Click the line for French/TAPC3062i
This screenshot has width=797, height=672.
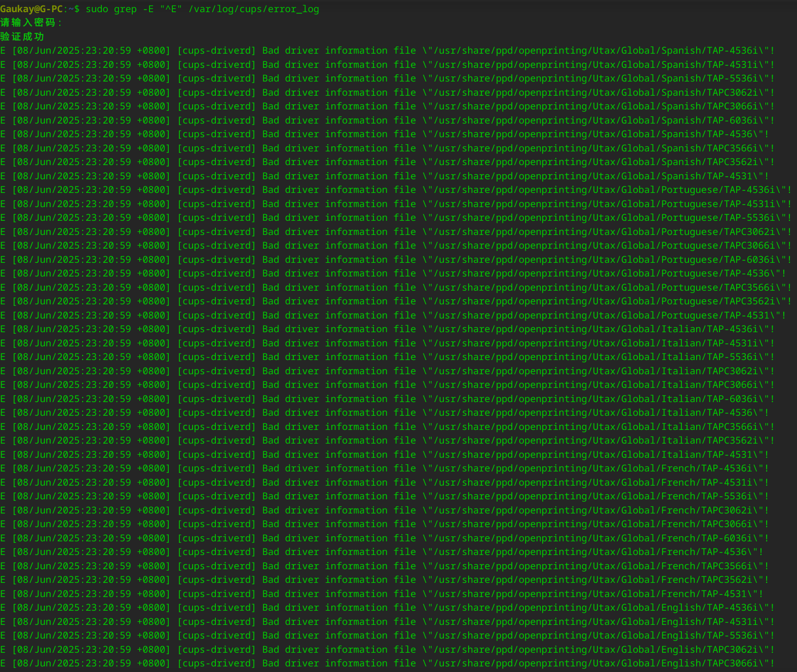tap(385, 510)
